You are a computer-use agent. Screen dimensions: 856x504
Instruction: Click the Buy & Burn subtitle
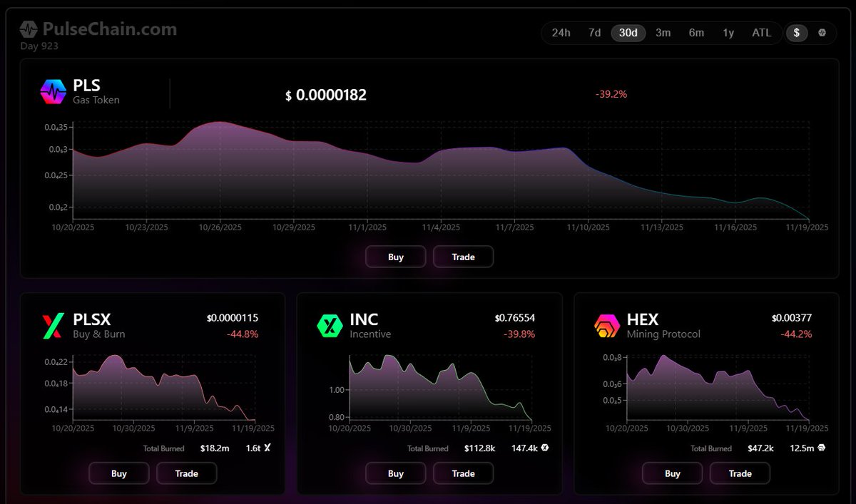tap(99, 334)
